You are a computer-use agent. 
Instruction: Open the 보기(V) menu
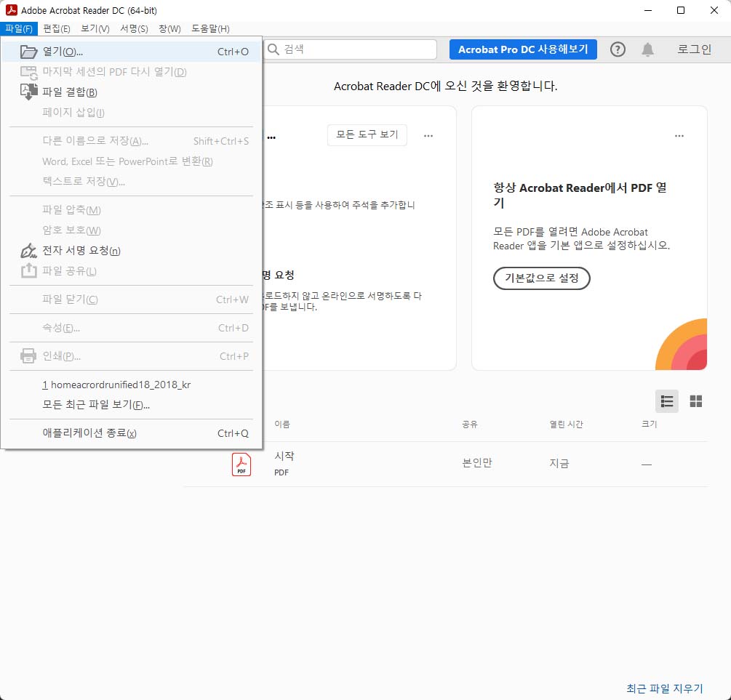tap(95, 29)
